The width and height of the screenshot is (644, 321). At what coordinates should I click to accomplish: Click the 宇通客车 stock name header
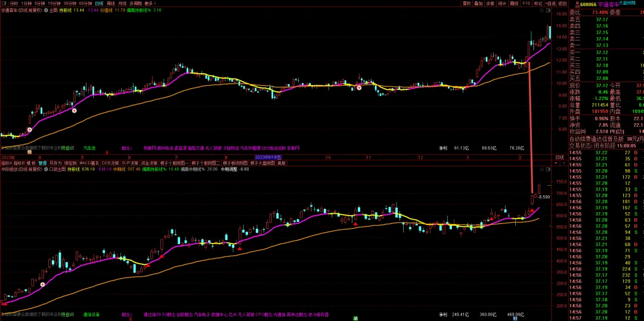608,5
